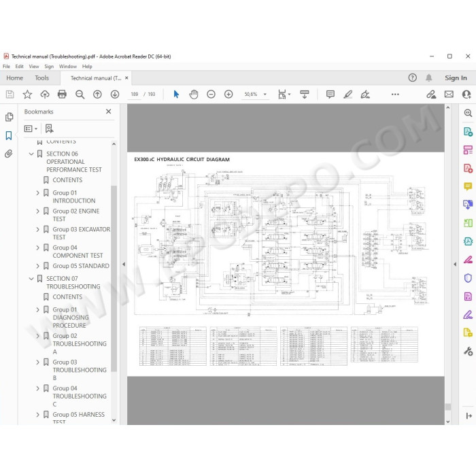Open Protect shield tool in right pane

[468, 277]
